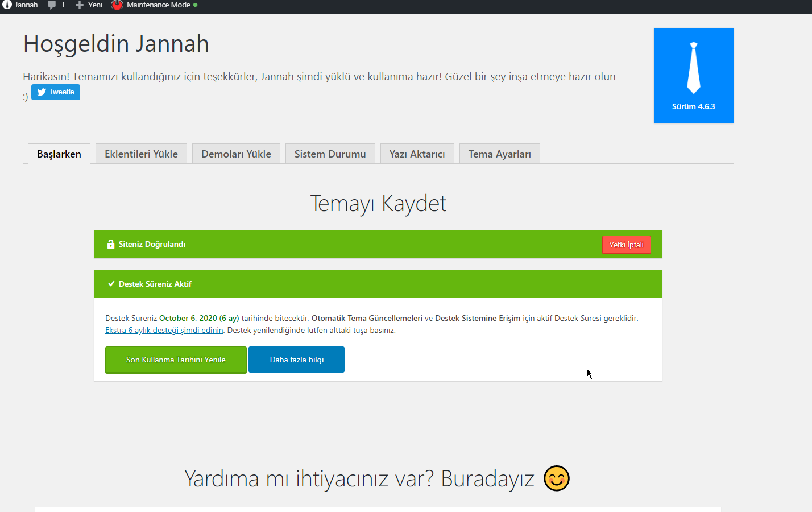Image resolution: width=812 pixels, height=512 pixels.
Task: Click the padlock icon in Siteniz Doğrulandı bar
Action: point(111,244)
